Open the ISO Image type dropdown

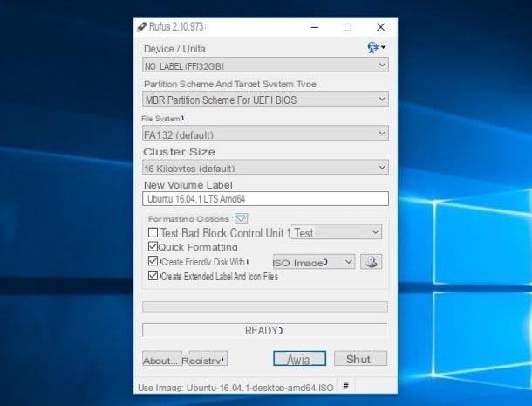(314, 262)
